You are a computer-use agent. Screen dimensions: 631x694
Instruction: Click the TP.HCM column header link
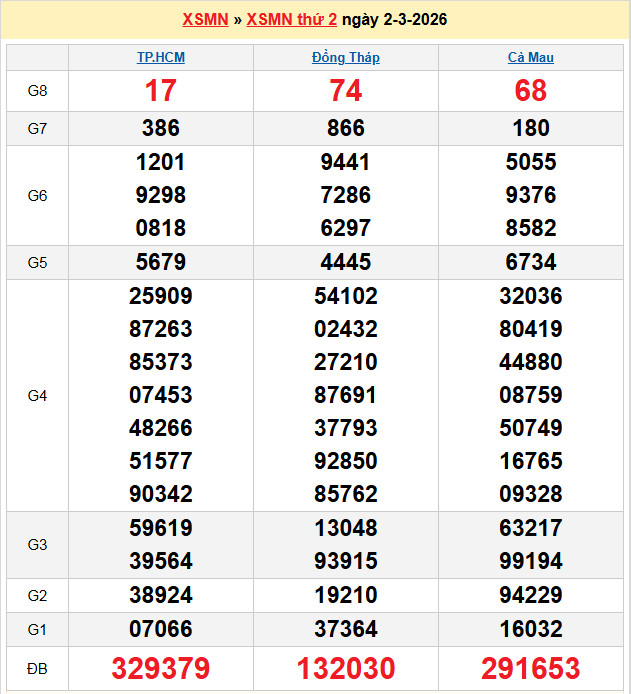click(x=161, y=58)
